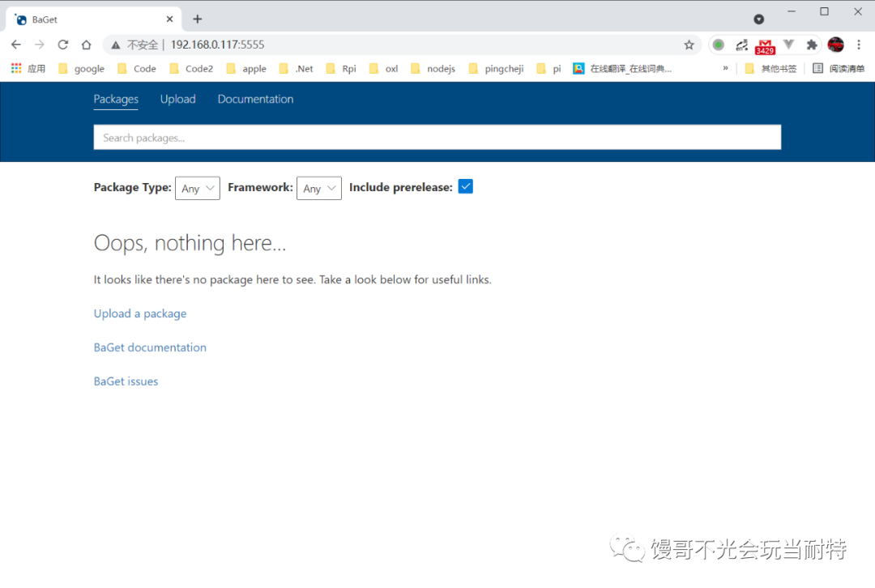
Task: Expand the Package Type dropdown
Action: [x=198, y=189]
